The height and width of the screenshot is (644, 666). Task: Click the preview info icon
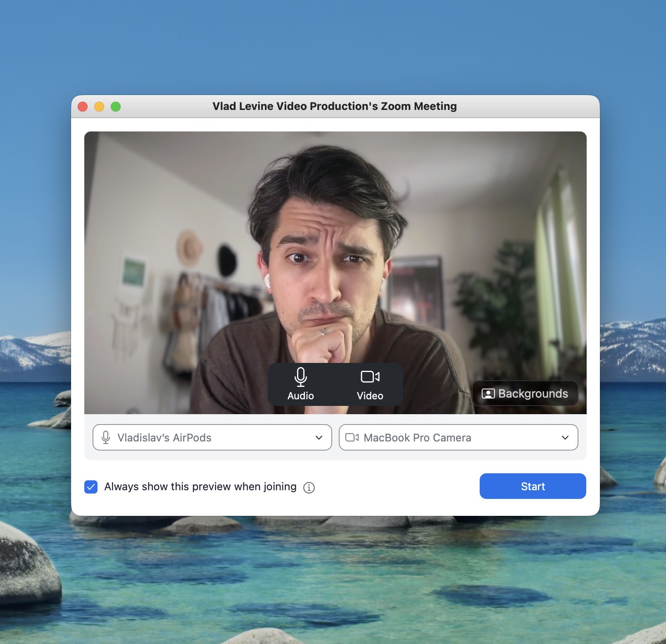(309, 488)
